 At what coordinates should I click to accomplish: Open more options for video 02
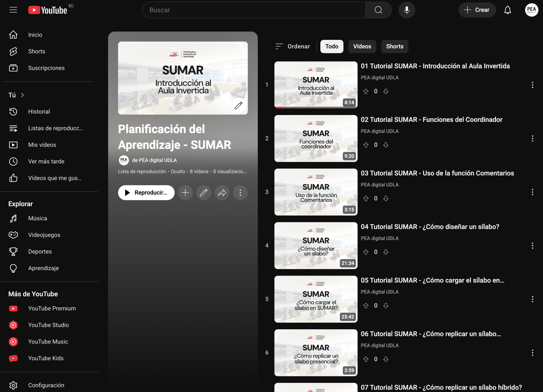pos(532,139)
